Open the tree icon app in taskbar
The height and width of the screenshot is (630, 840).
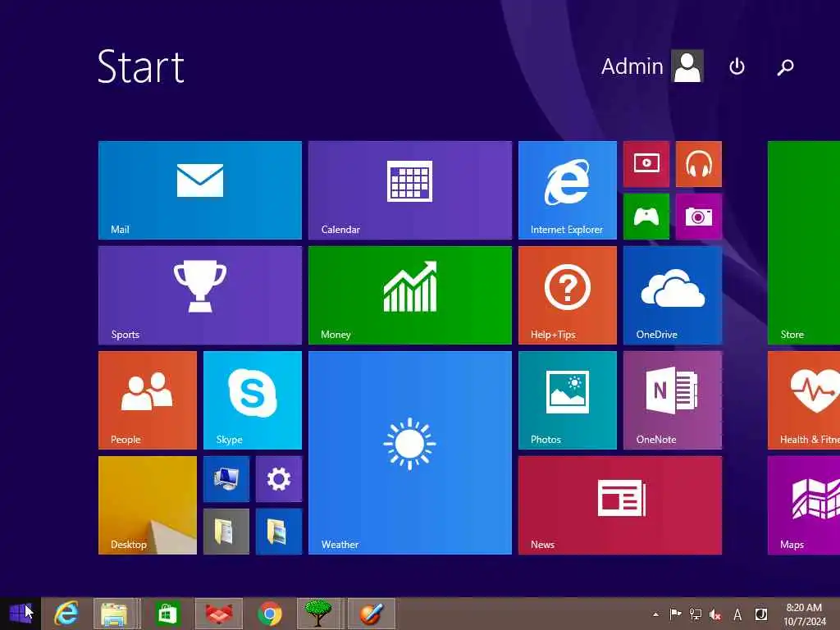point(318,614)
